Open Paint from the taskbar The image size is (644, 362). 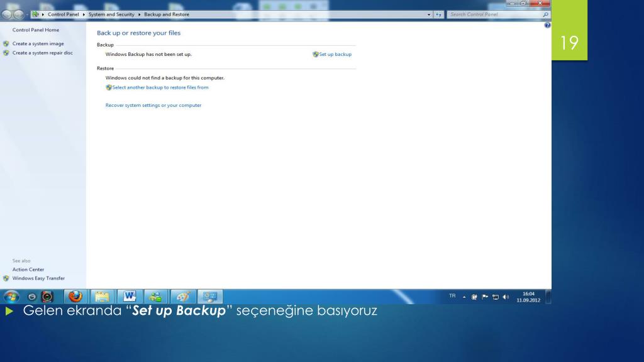(183, 297)
